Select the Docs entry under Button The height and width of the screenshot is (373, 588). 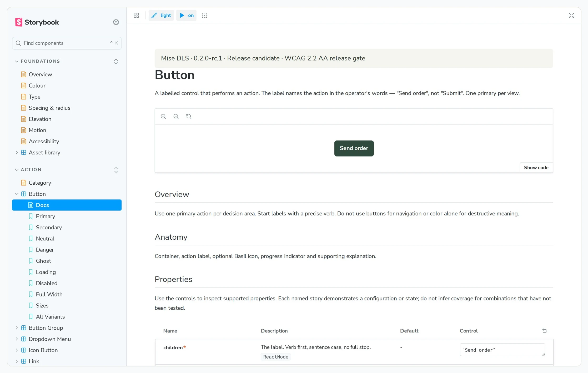click(67, 205)
